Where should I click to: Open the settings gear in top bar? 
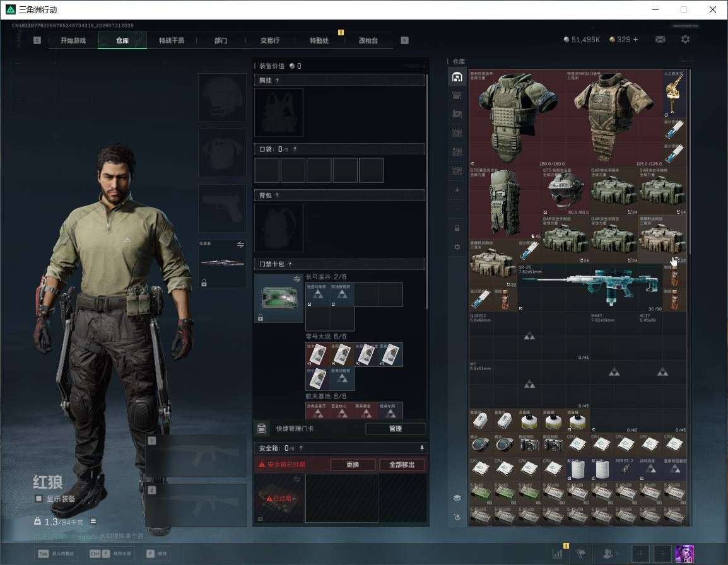pyautogui.click(x=685, y=40)
